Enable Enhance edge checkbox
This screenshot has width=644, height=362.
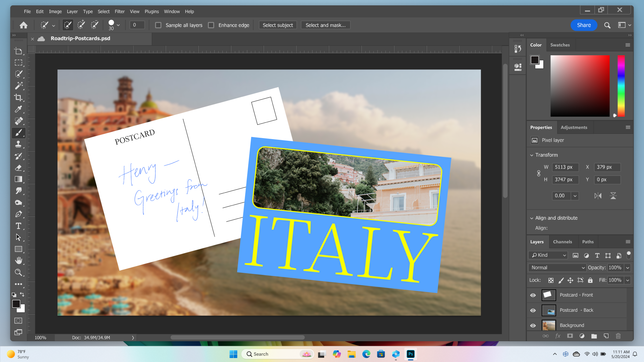[211, 25]
